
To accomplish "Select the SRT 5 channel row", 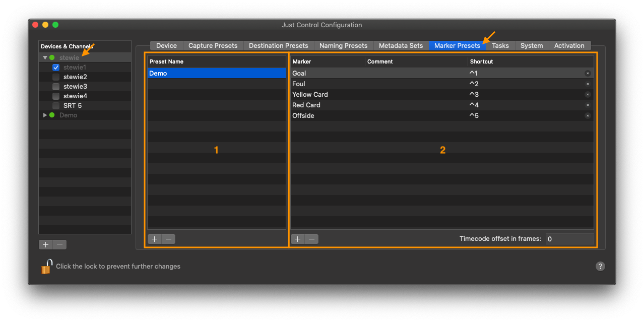I will 85,105.
